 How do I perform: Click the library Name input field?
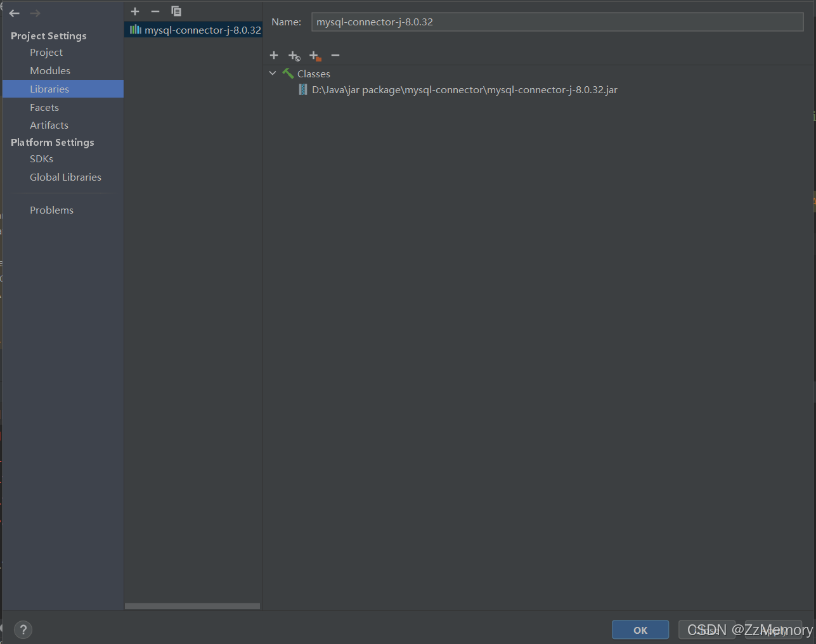coord(557,22)
